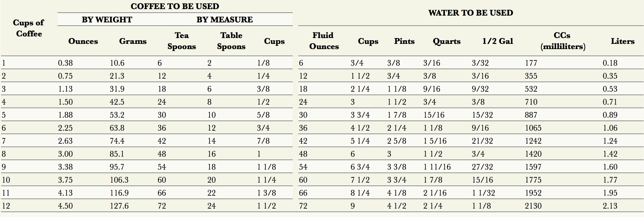
Task: Select the "BY MEASURE" subheading
Action: click(x=225, y=19)
